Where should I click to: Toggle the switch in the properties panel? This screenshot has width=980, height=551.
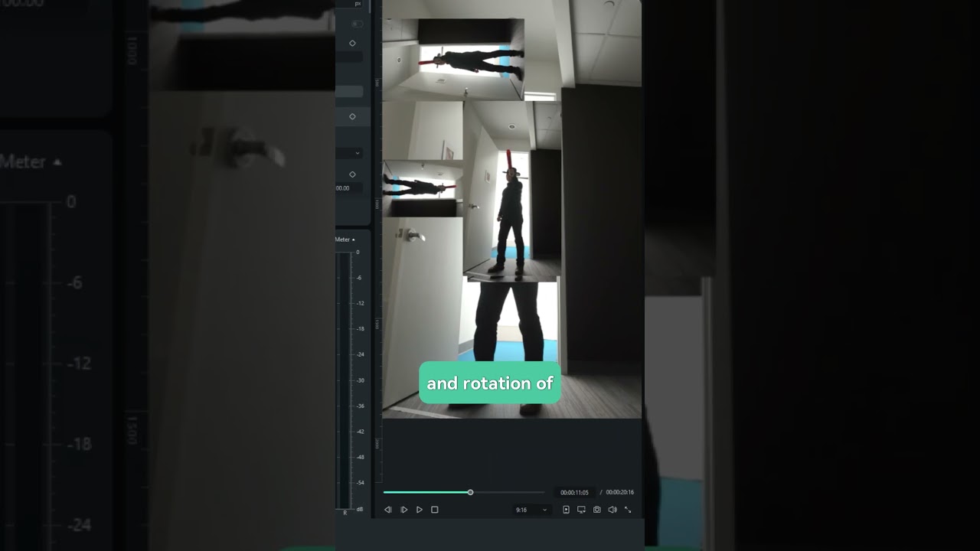pyautogui.click(x=357, y=24)
